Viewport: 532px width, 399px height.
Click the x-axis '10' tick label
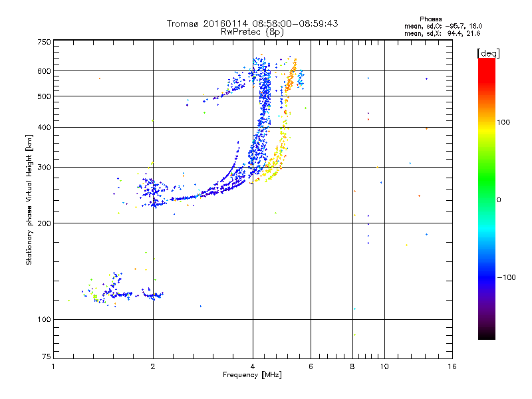(x=384, y=366)
